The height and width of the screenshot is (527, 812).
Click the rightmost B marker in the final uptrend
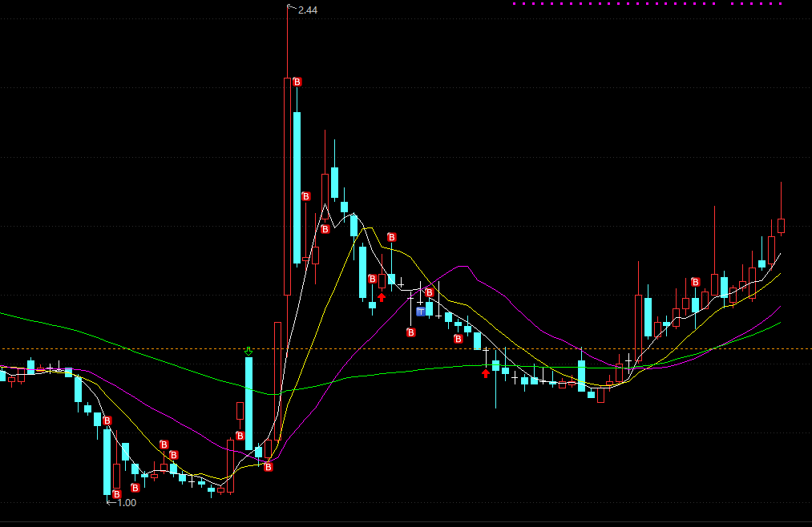[696, 282]
